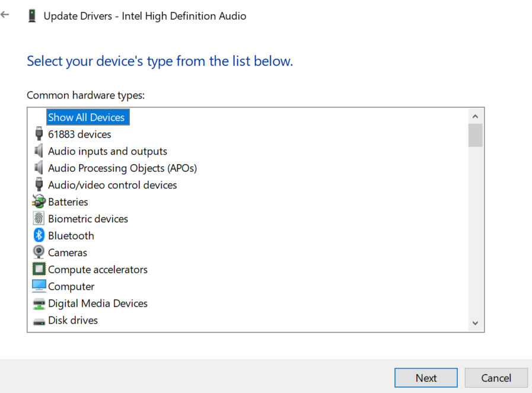Select the Audio/video control devices text
Viewport: 532px width, 393px height.
112,185
